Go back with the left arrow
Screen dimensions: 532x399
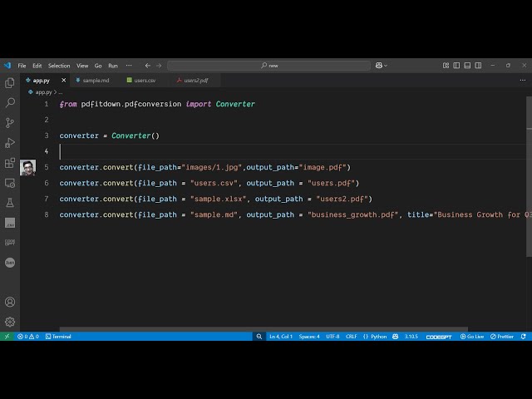point(148,66)
